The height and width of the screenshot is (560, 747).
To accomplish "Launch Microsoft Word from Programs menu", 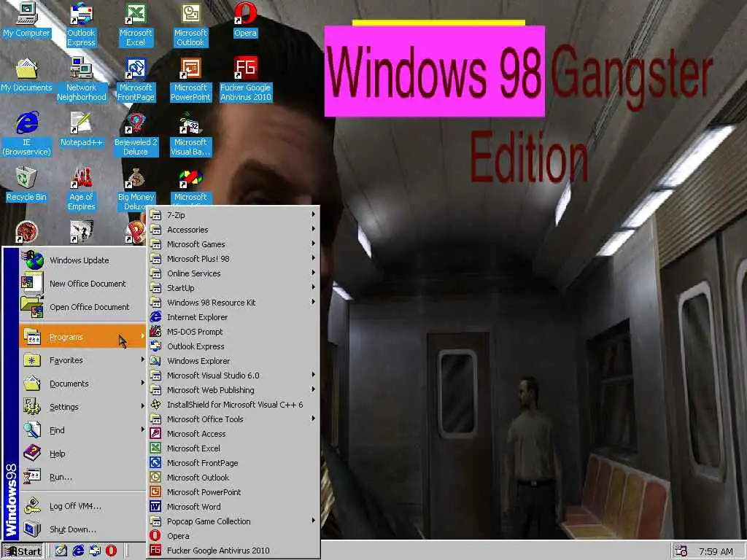I will pyautogui.click(x=233, y=507).
